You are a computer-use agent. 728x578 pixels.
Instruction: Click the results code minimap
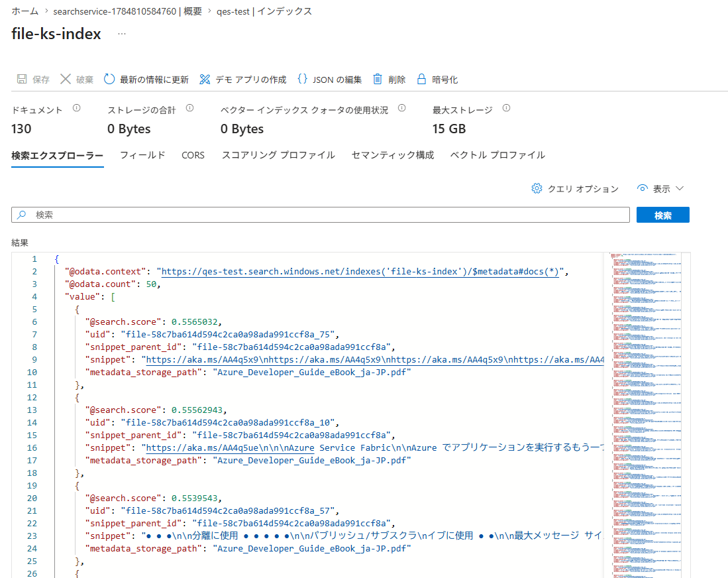[647, 415]
